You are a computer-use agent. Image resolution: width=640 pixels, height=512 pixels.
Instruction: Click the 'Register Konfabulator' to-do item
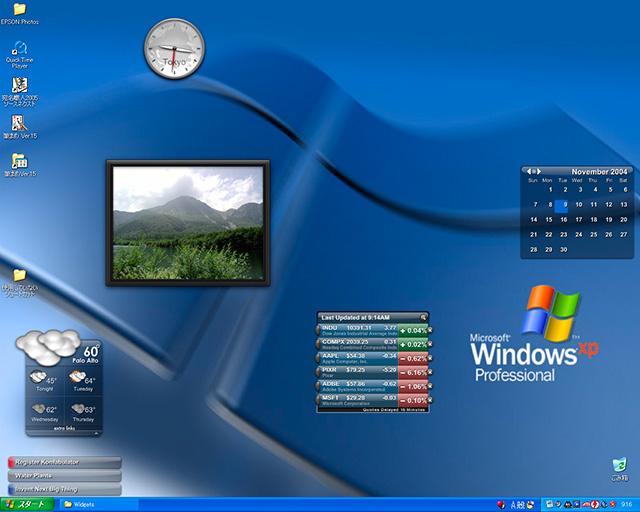pos(64,462)
